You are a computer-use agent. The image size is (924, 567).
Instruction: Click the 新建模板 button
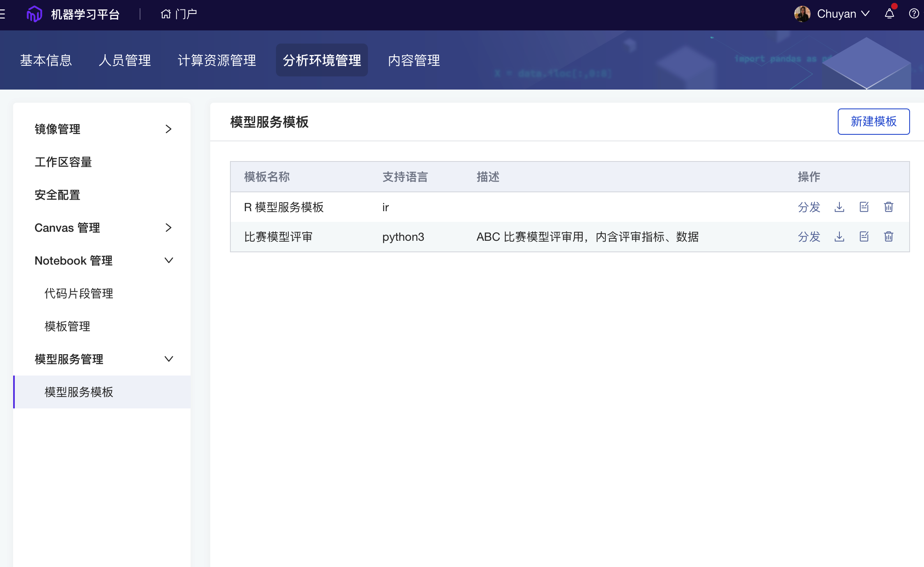tap(873, 122)
